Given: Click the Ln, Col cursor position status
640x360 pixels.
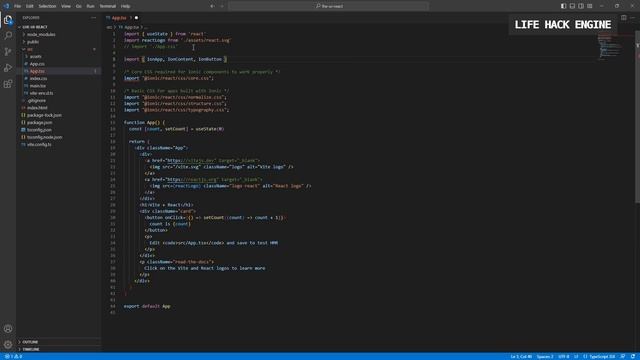Looking at the screenshot, I should [521, 356].
